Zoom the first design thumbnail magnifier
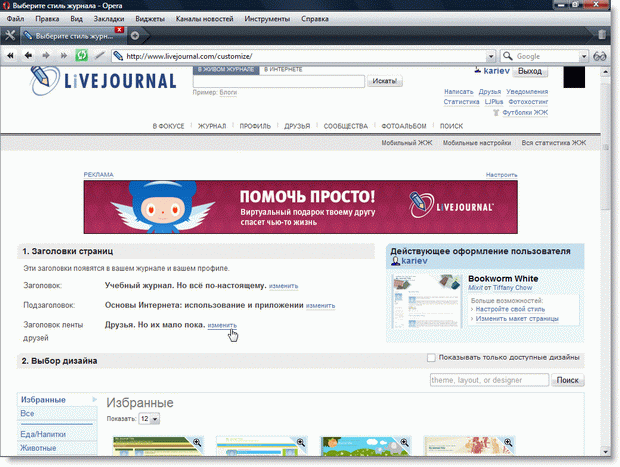 tap(197, 442)
